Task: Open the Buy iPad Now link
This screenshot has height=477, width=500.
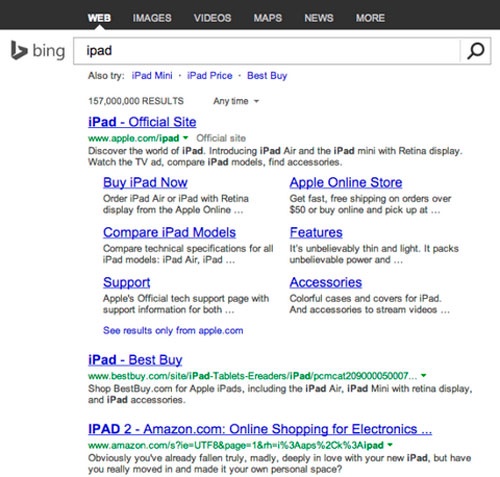Action: (145, 182)
